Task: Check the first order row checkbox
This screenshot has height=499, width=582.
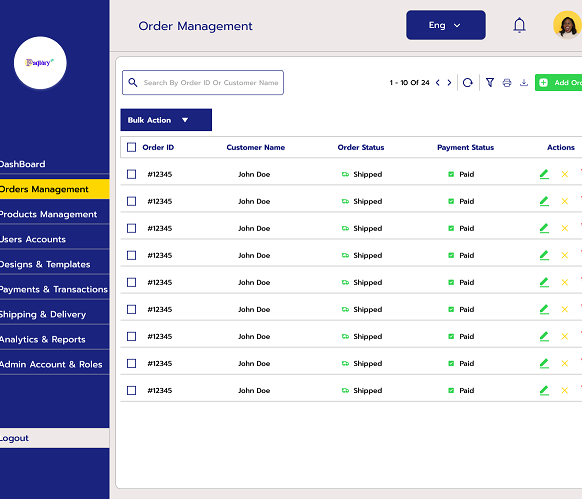Action: 131,174
